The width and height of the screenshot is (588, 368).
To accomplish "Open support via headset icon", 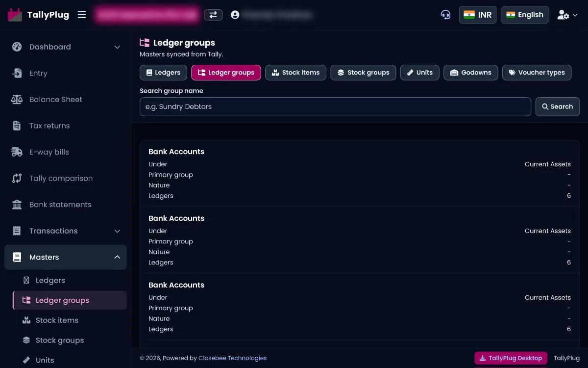I will tap(445, 15).
